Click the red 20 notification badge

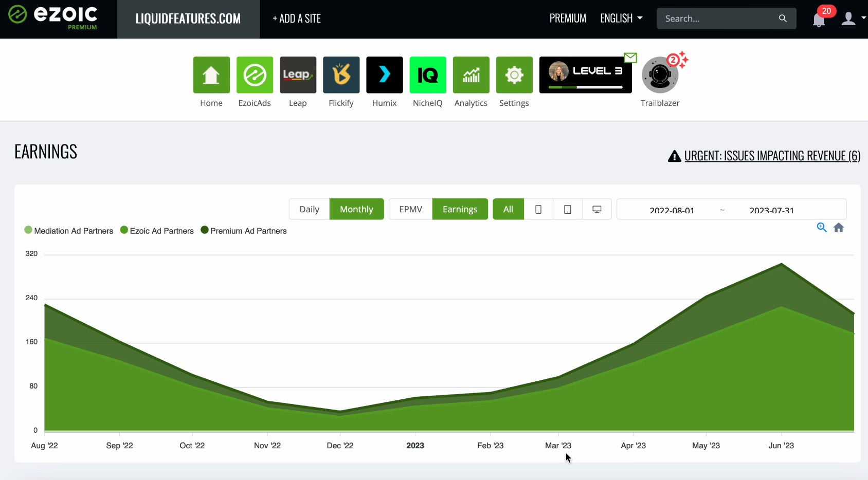826,11
